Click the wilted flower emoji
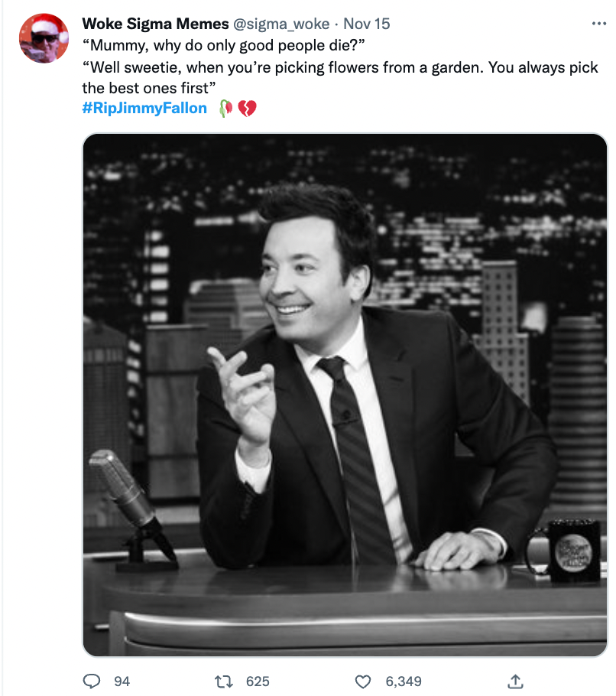 coord(225,108)
